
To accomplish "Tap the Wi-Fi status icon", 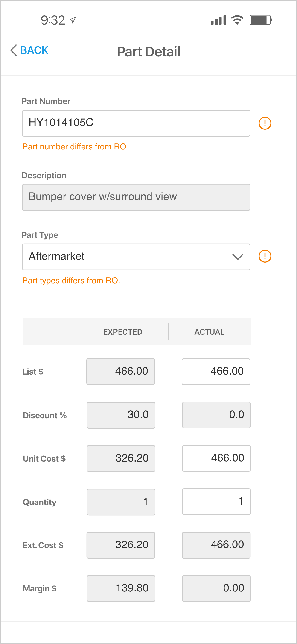I will (237, 20).
